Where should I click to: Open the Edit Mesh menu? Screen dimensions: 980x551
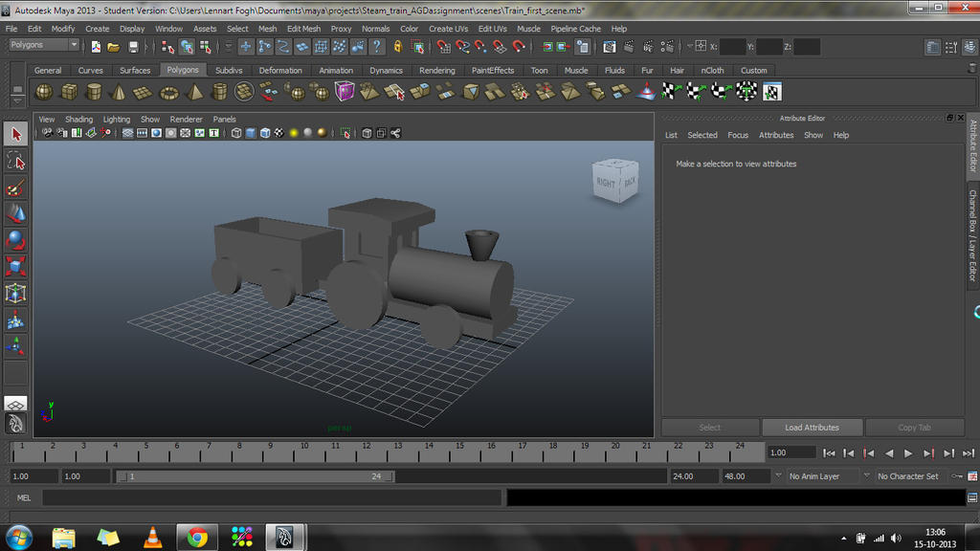tap(303, 29)
